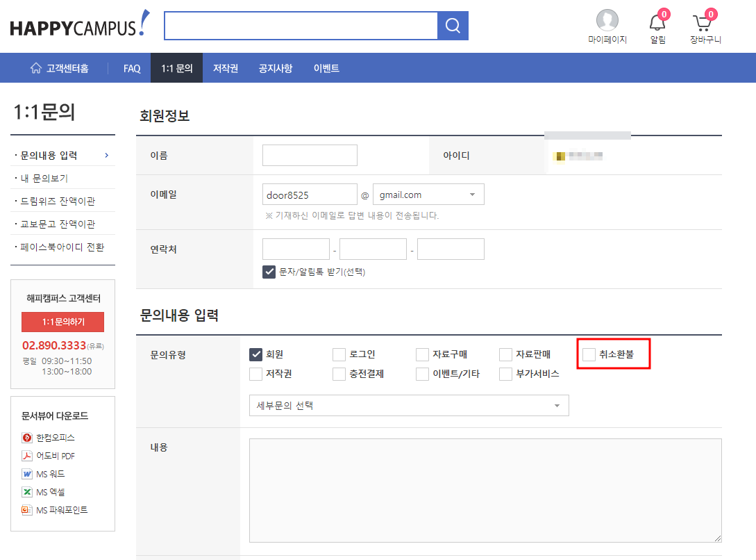Uncheck the 회원 inquiry type checkbox

click(255, 354)
